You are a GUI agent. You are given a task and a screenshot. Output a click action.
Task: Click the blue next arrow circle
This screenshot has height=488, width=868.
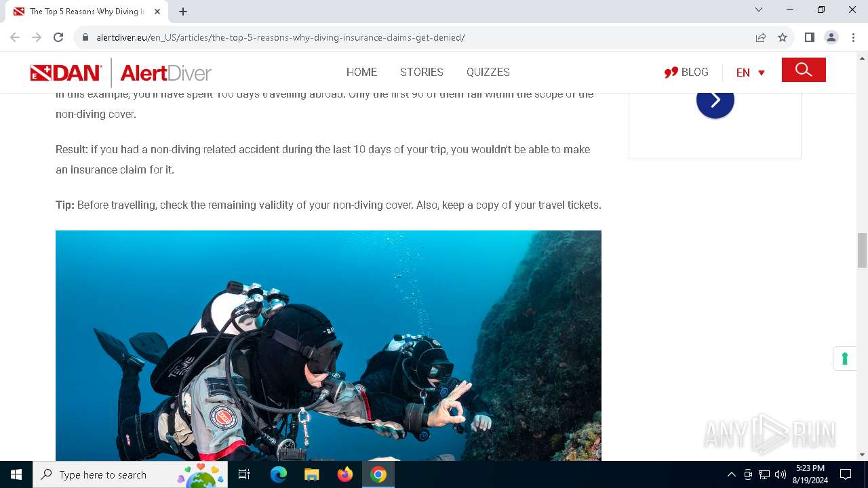point(715,100)
